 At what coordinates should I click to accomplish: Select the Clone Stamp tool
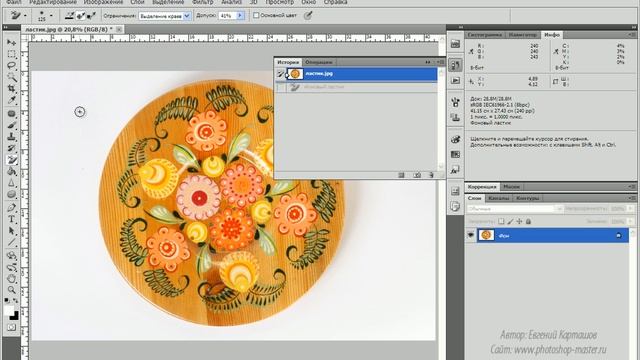11,137
